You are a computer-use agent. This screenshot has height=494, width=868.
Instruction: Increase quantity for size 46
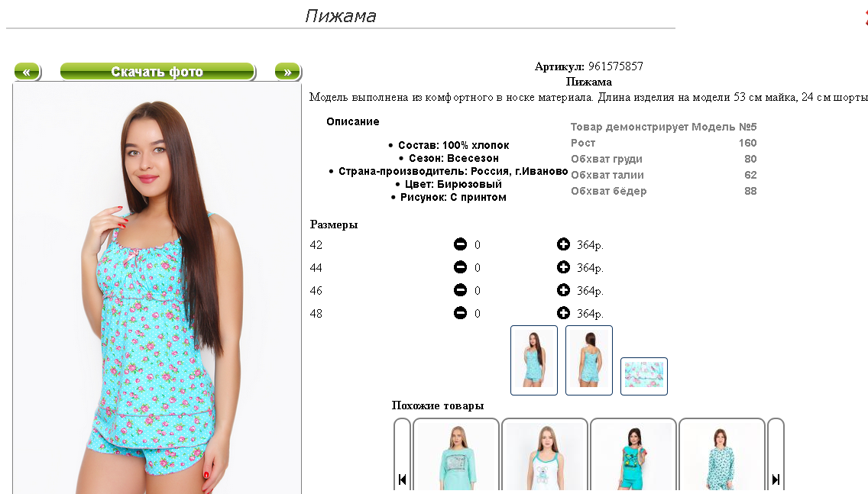tap(563, 290)
